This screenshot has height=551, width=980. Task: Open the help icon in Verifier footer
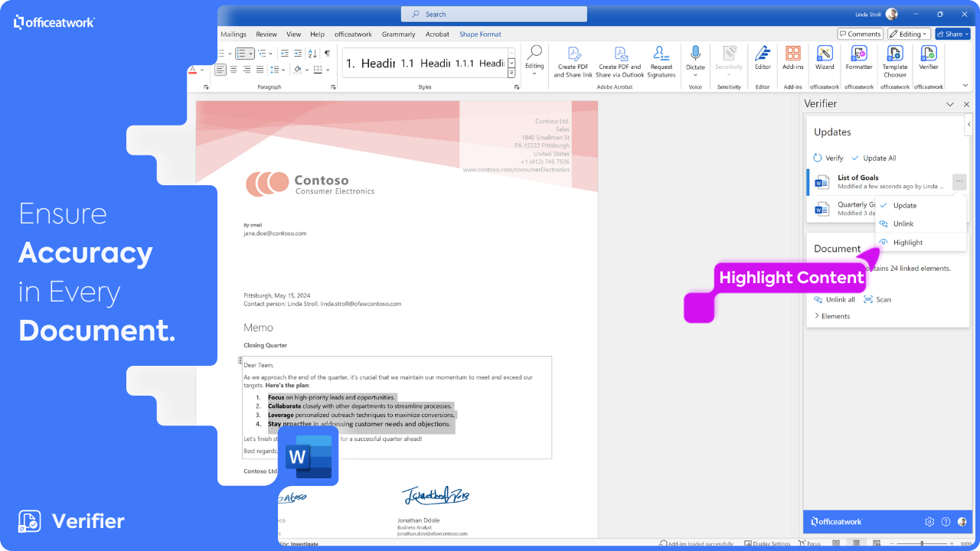[946, 522]
